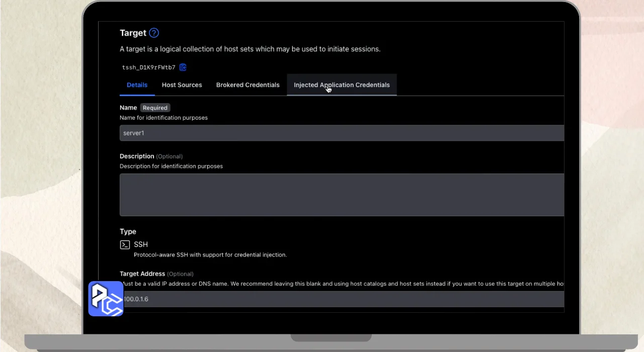The width and height of the screenshot is (644, 352).
Task: Focus the Name field containing server1
Action: click(342, 133)
